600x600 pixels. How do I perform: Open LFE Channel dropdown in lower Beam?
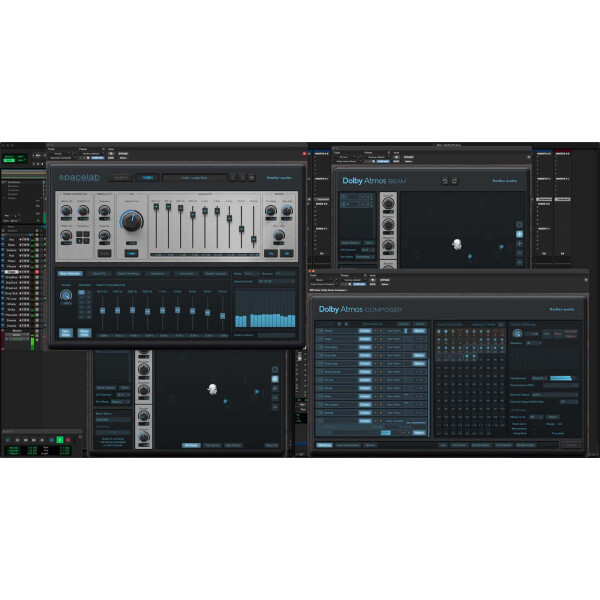[123, 395]
